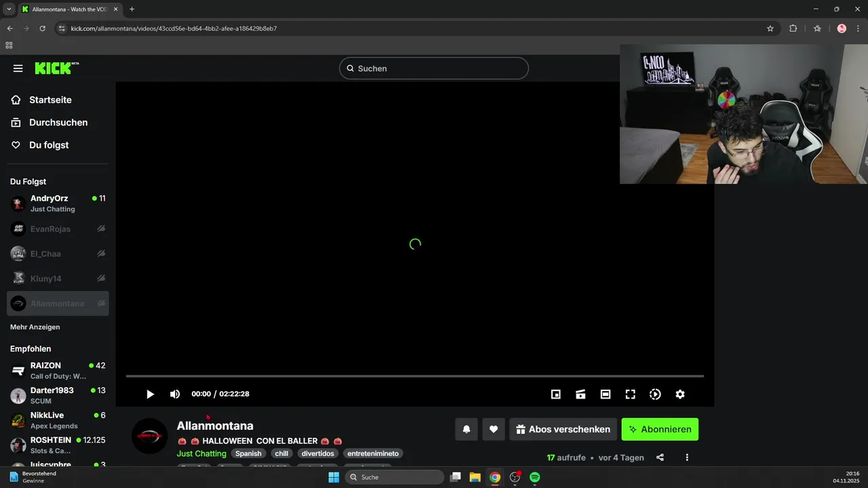Open video player settings gear
868x488 pixels.
click(680, 394)
